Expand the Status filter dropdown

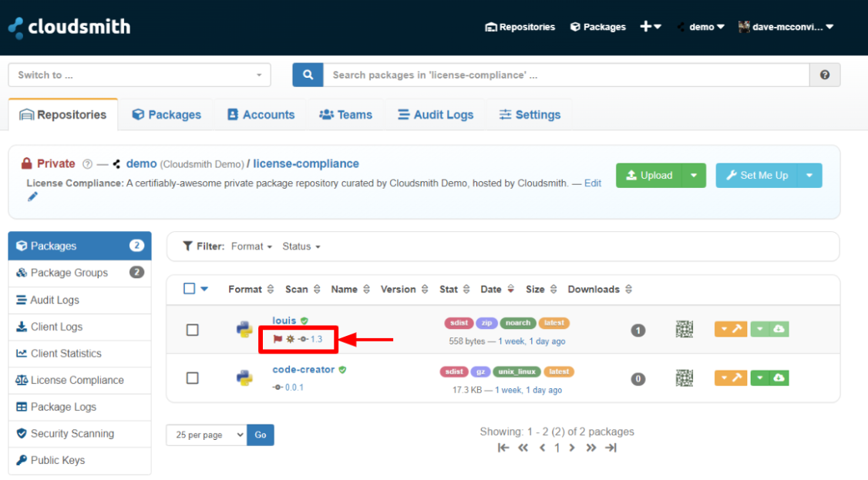(x=301, y=246)
